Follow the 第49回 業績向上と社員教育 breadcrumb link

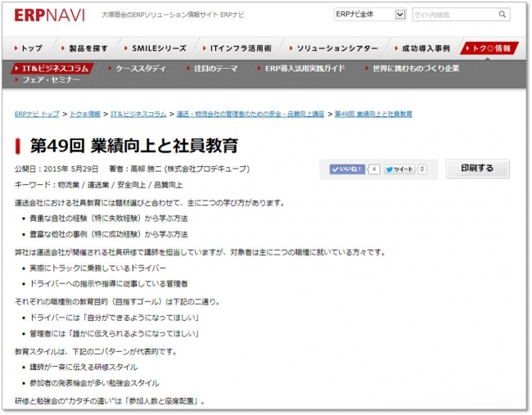[373, 114]
